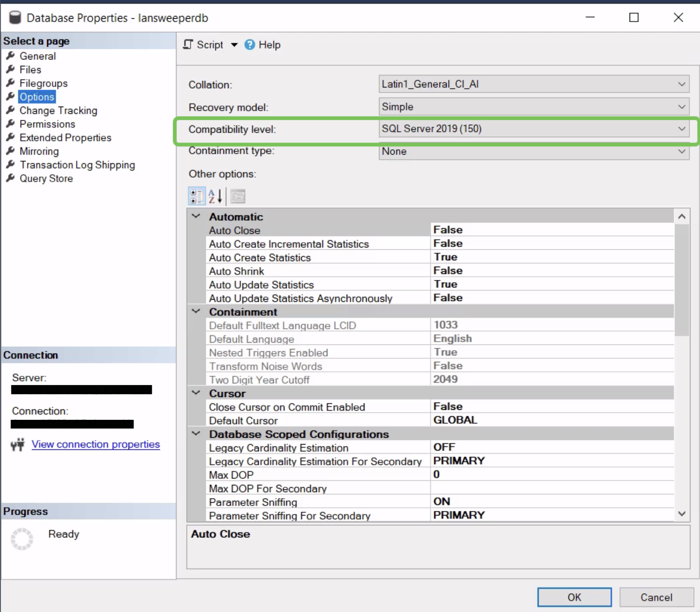Open the Recovery model dropdown
Screen dimensions: 700x612
click(x=534, y=107)
